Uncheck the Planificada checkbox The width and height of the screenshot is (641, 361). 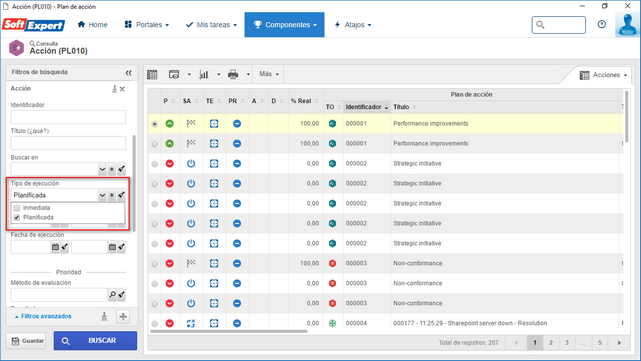[17, 217]
